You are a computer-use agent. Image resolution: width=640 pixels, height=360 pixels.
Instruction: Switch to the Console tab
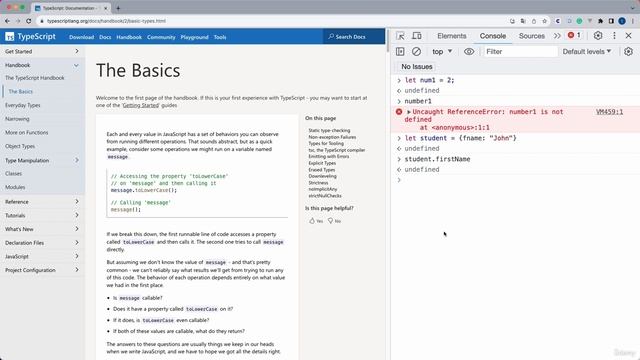pyautogui.click(x=493, y=36)
